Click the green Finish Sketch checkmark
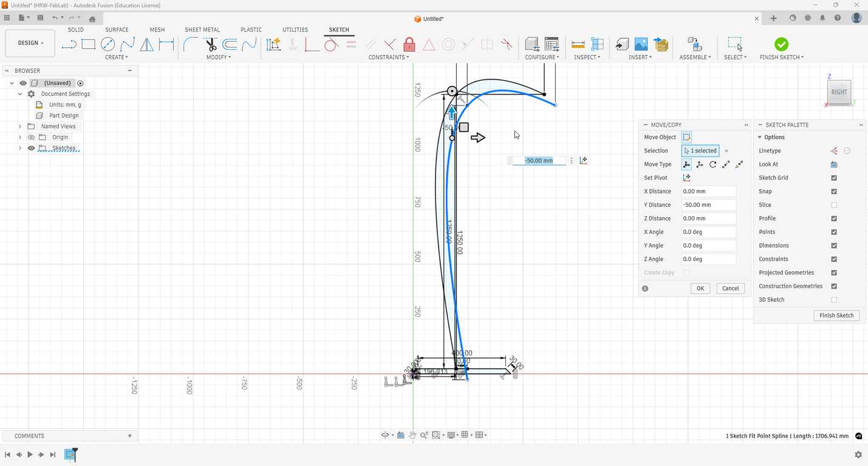 click(781, 44)
